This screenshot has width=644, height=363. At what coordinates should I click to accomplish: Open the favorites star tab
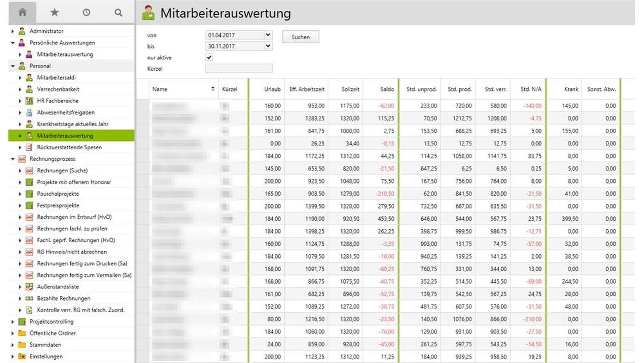(x=54, y=12)
